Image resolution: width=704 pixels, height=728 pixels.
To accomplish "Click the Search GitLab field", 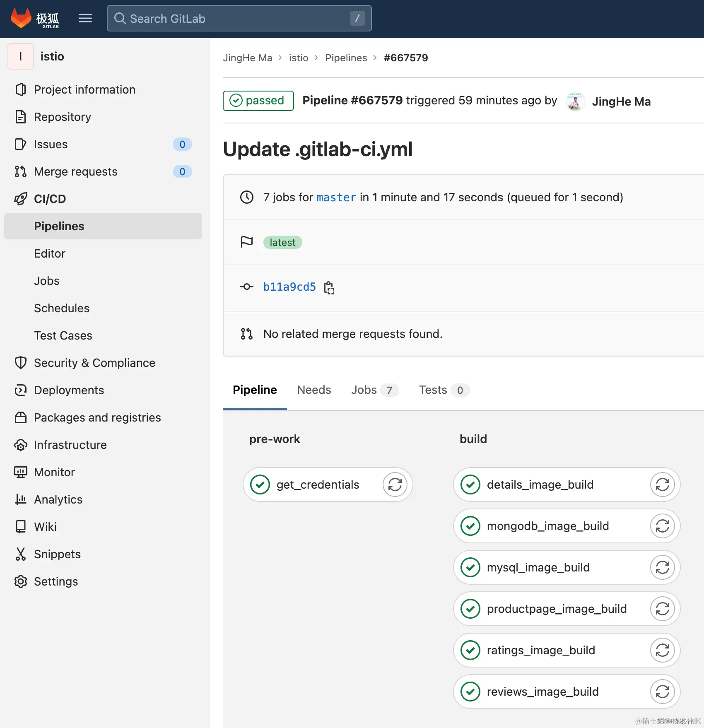I will [239, 18].
